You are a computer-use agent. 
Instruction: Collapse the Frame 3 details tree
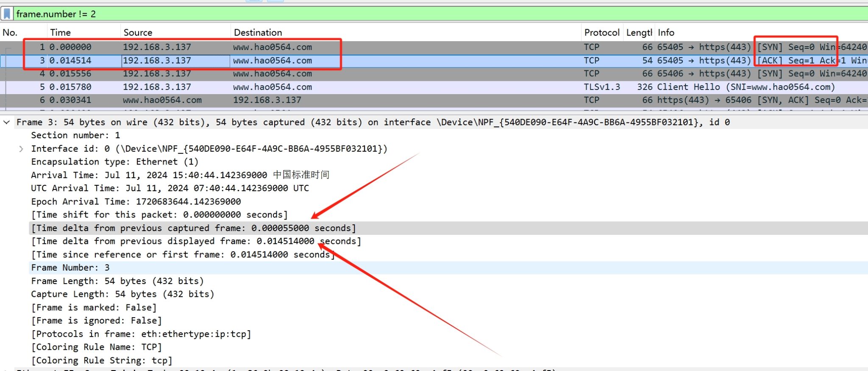click(x=6, y=122)
